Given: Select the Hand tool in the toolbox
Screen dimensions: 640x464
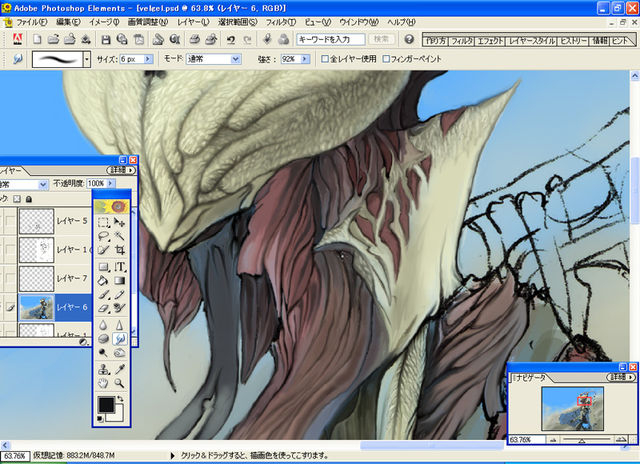Looking at the screenshot, I should tap(104, 382).
